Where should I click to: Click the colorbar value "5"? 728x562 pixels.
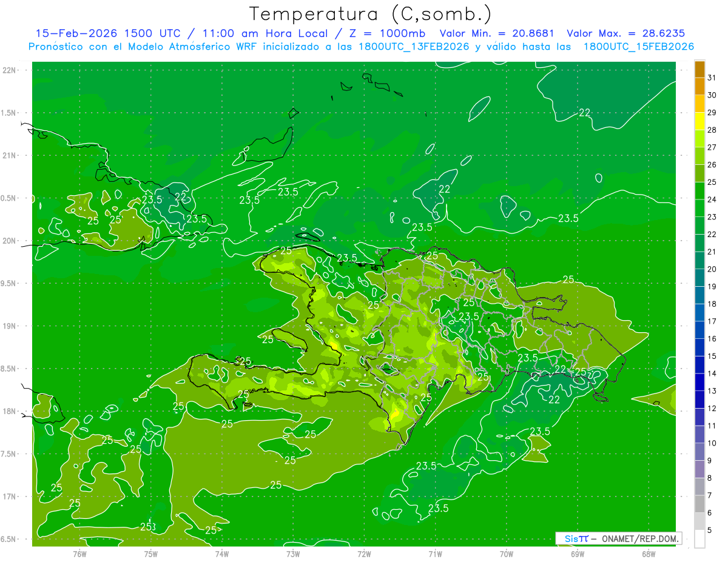(x=710, y=530)
